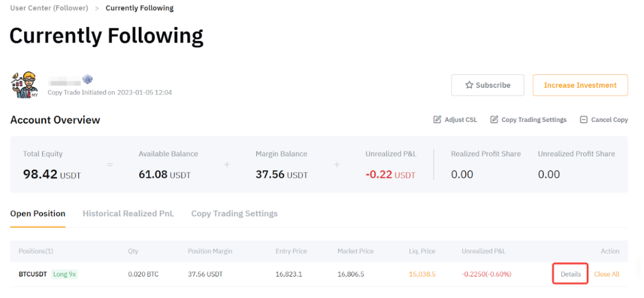Click the Long 9x leverage tag

64,274
